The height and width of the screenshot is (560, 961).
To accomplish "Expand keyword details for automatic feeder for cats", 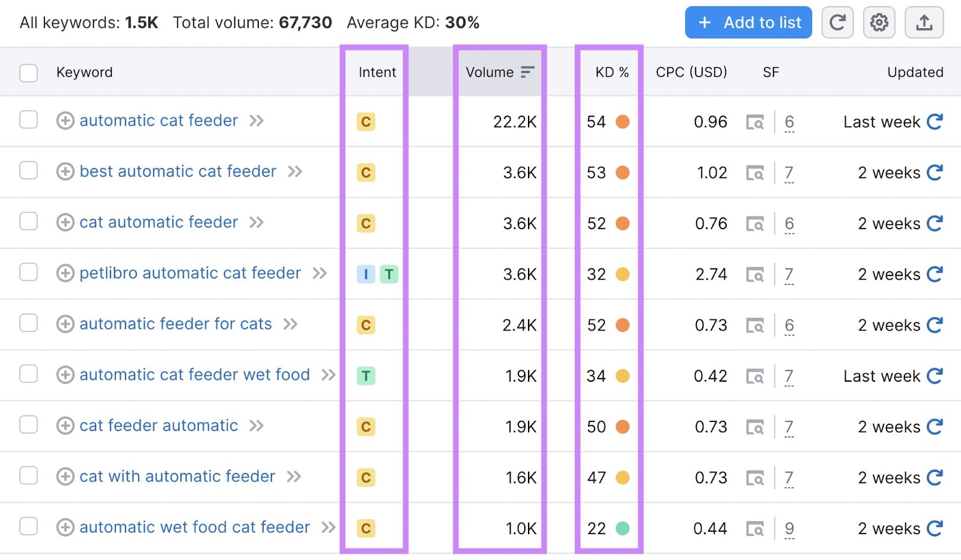I will [64, 324].
